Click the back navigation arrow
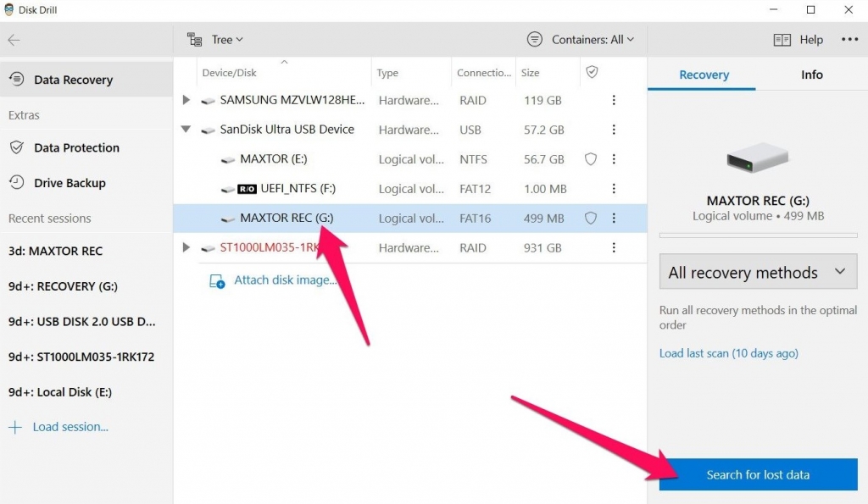868x504 pixels. pos(15,39)
